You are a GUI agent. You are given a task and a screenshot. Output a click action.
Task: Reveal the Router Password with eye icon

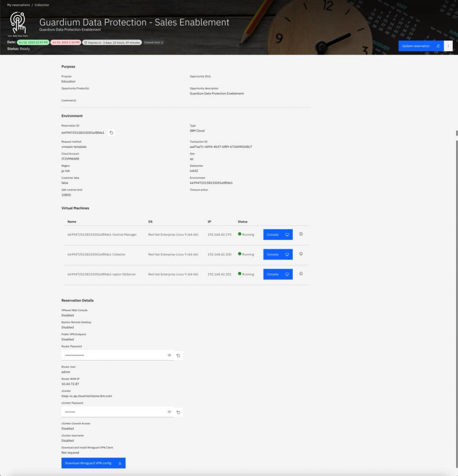click(x=169, y=355)
